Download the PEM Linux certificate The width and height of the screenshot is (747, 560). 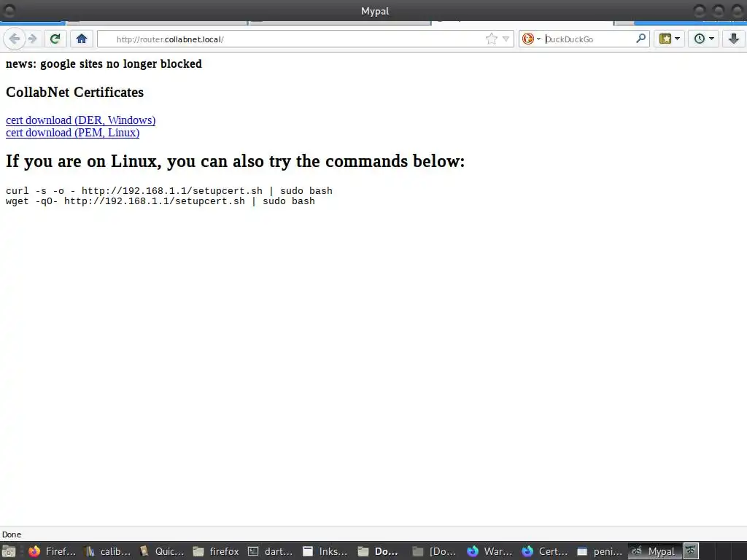coord(72,133)
